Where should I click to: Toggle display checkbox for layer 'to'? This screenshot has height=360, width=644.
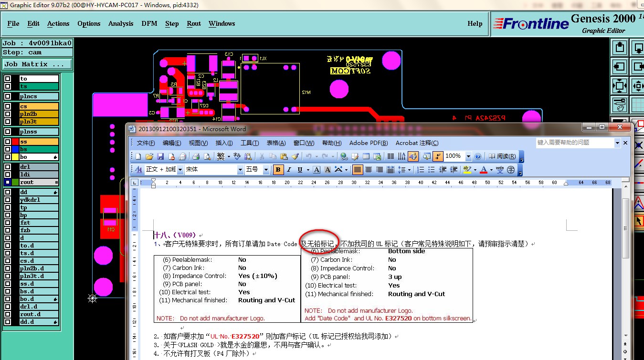coord(8,79)
